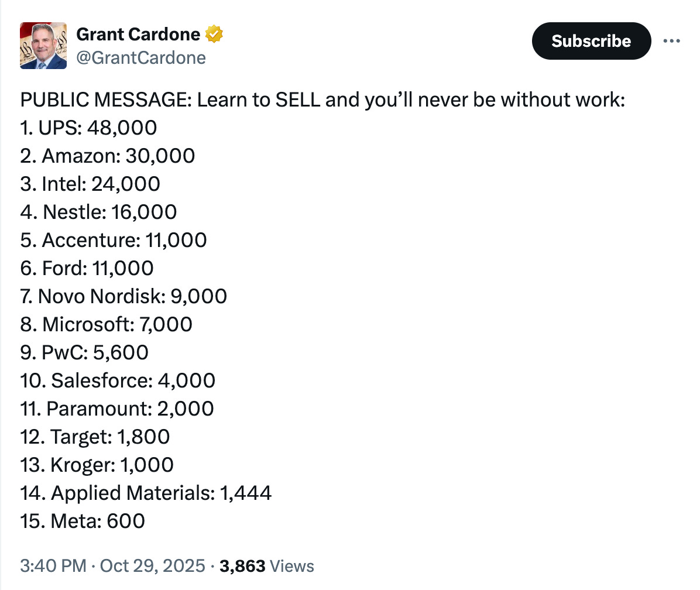Select the Novo Nordisk: 9,000 line
This screenshot has height=590, width=700.
123,296
